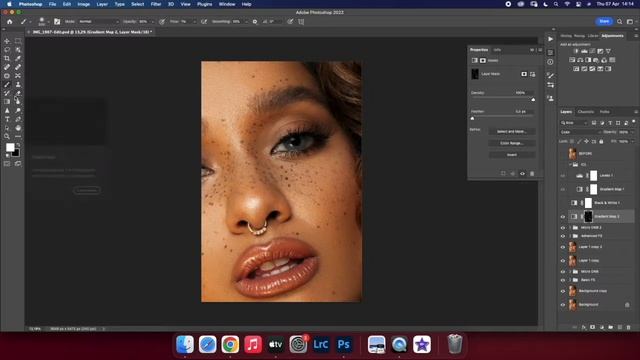Add a Levels adjustment from Adjustments panel
640x360 pixels.
[x=584, y=51]
